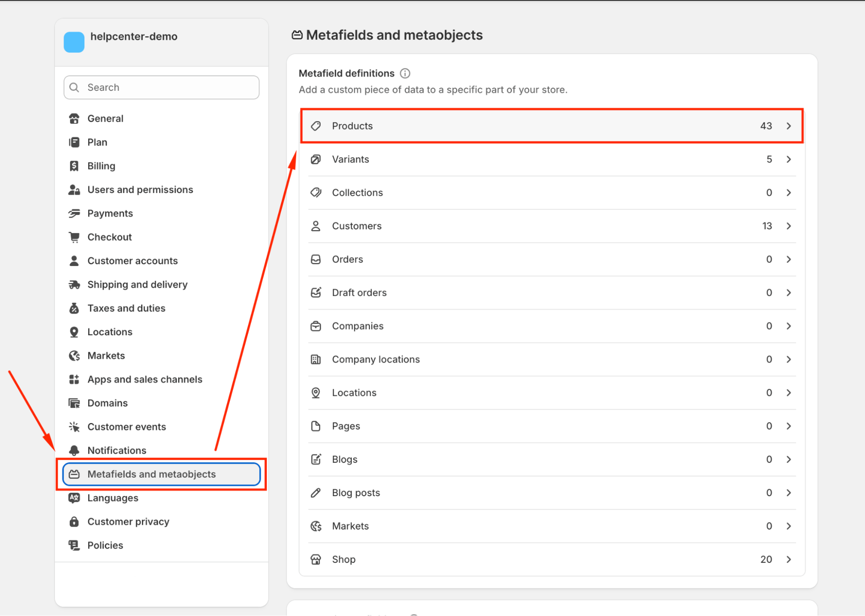Click the helpcenter-demo store avatar
The image size is (865, 616).
coord(74,42)
